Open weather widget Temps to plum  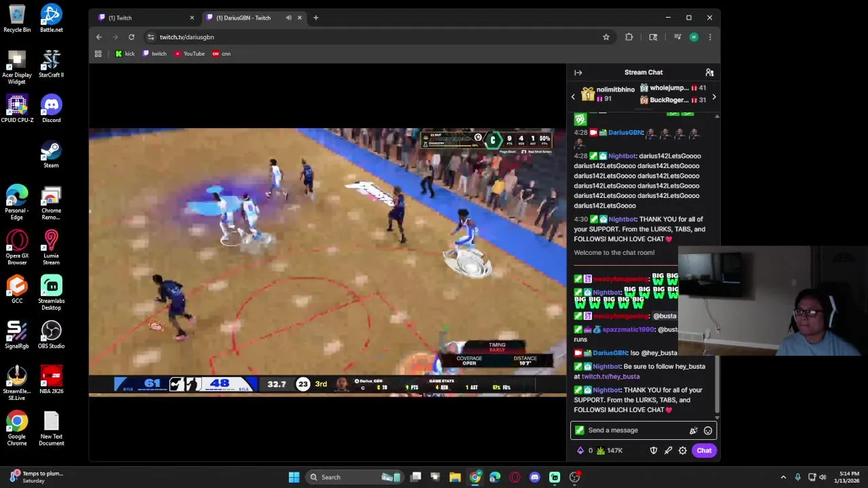(35, 477)
